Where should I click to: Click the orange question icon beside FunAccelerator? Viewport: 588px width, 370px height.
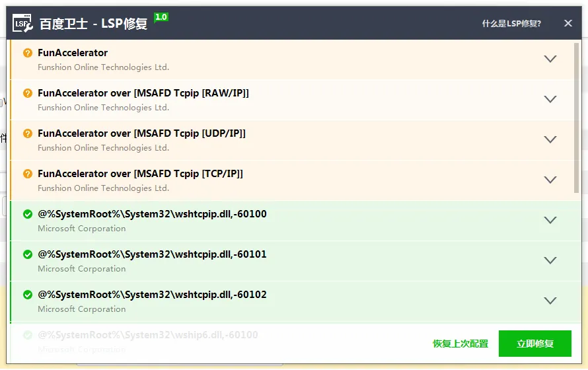[28, 53]
